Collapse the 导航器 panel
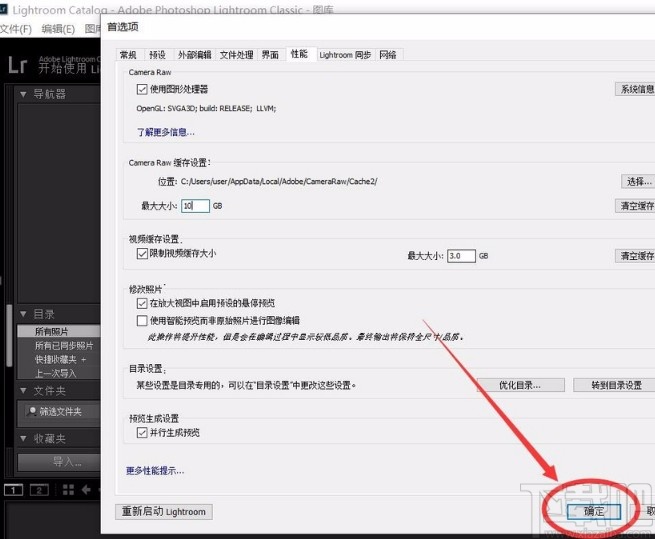The width and height of the screenshot is (655, 539). tap(23, 94)
